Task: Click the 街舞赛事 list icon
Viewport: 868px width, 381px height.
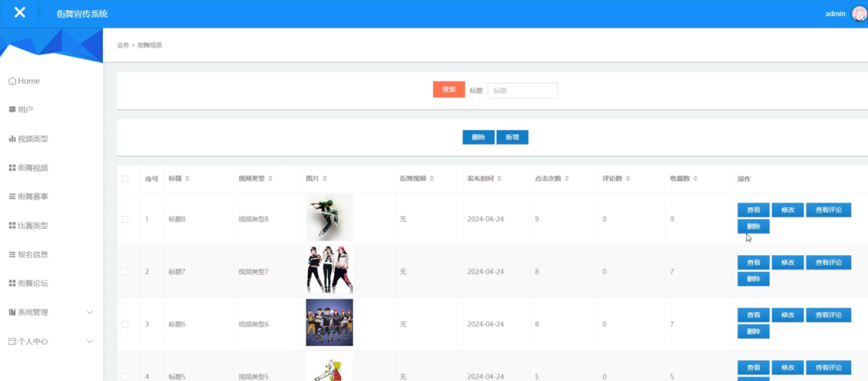Action: [12, 197]
